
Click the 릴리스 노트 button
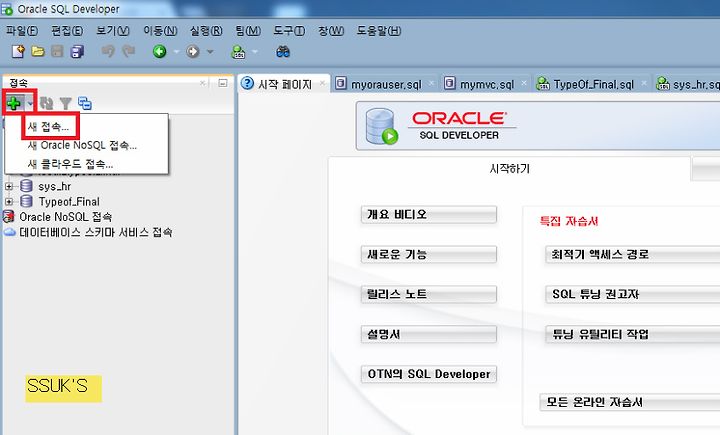(x=428, y=294)
